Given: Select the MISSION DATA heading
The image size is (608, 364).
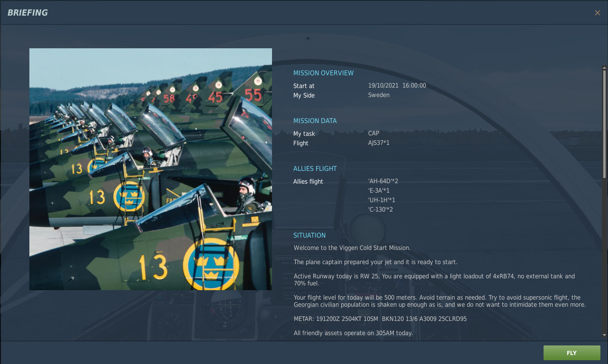Looking at the screenshot, I should pyautogui.click(x=315, y=121).
